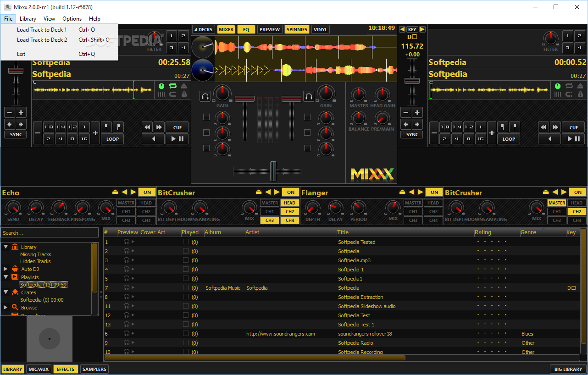Switch Echo unit to next effect arrow

pos(133,192)
